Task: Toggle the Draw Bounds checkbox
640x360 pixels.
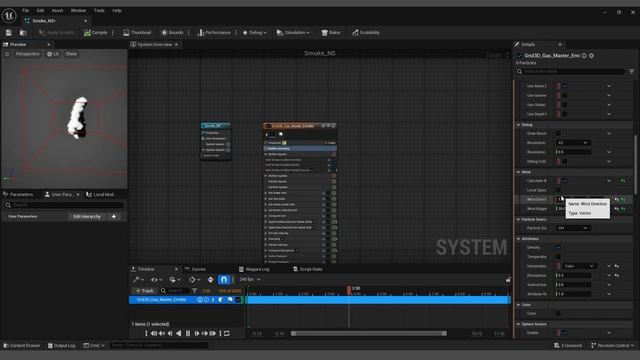Action: click(558, 133)
